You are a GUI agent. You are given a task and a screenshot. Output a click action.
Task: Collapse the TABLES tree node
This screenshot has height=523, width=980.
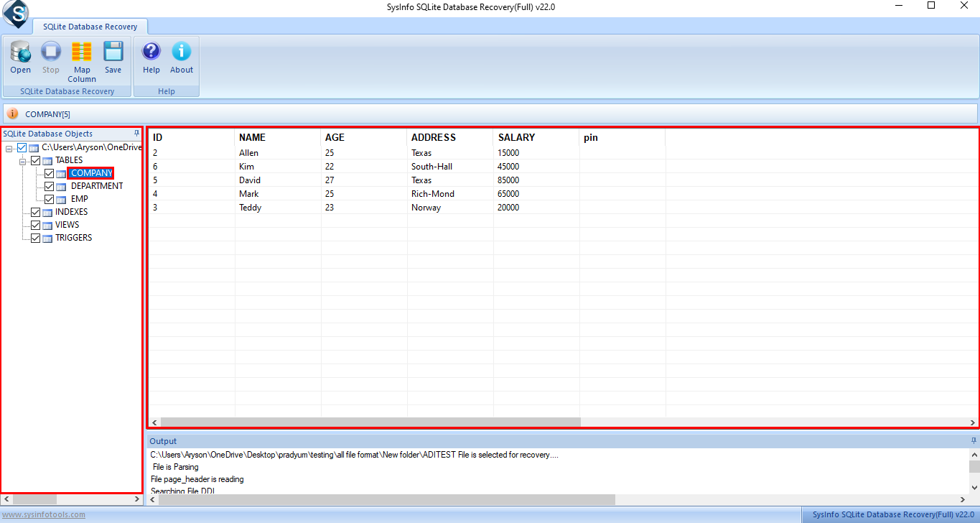click(22, 161)
